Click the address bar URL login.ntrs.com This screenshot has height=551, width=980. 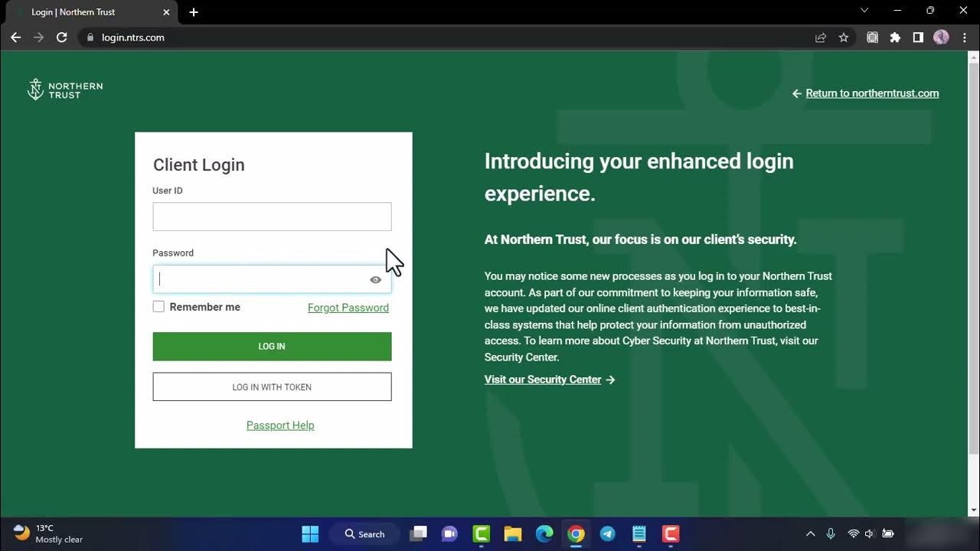pyautogui.click(x=133, y=37)
